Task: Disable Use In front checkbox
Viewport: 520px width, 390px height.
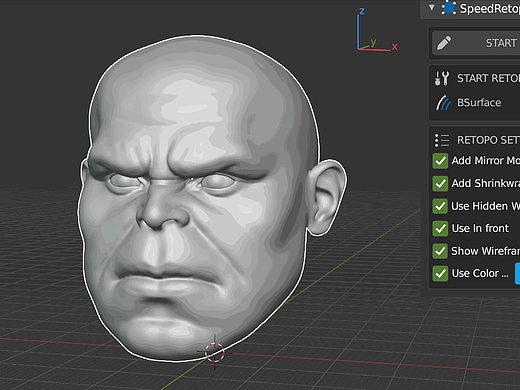Action: point(440,229)
